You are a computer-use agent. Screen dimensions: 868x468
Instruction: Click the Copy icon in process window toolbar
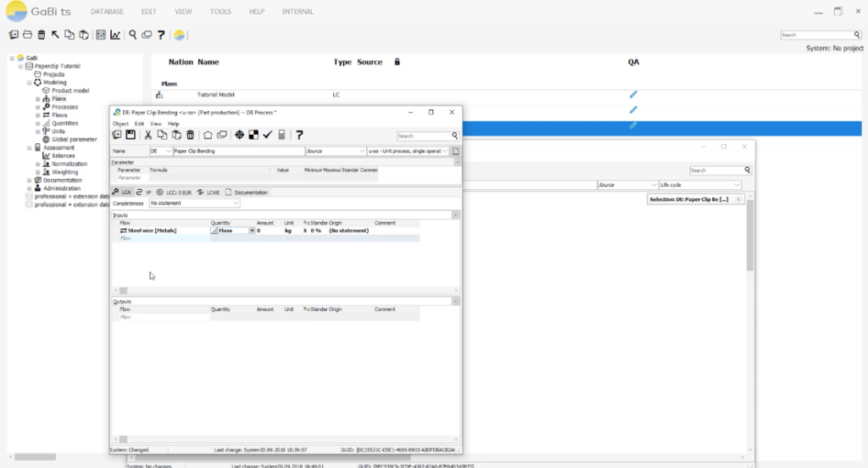[x=162, y=135]
